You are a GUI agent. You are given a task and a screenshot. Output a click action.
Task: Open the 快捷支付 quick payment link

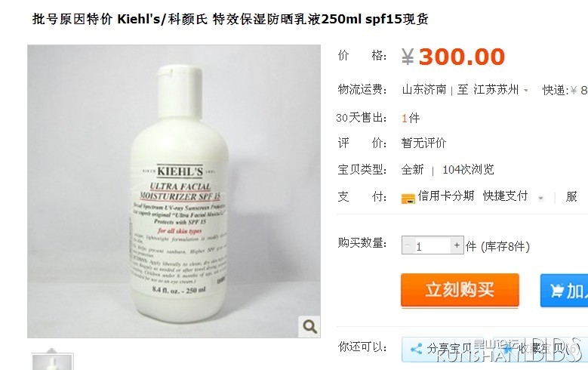point(505,196)
